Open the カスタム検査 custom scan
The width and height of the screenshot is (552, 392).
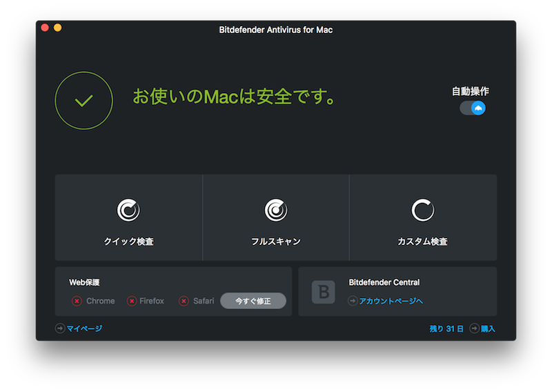point(423,217)
